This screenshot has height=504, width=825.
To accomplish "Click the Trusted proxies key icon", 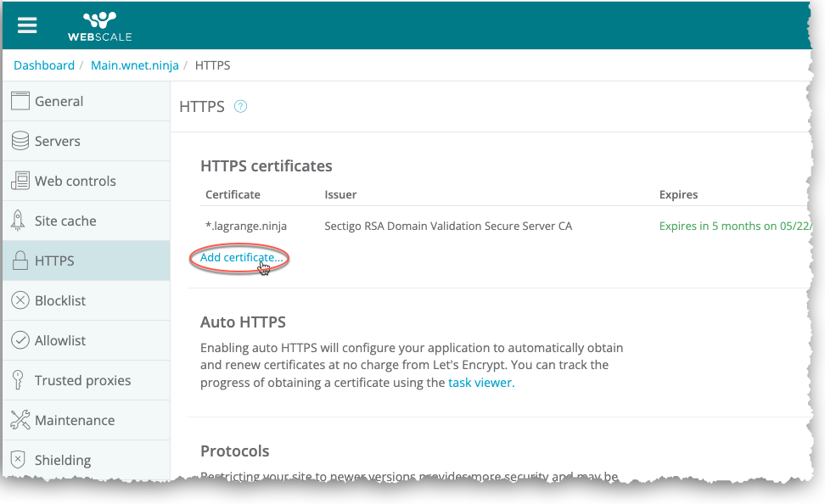I will 19,380.
